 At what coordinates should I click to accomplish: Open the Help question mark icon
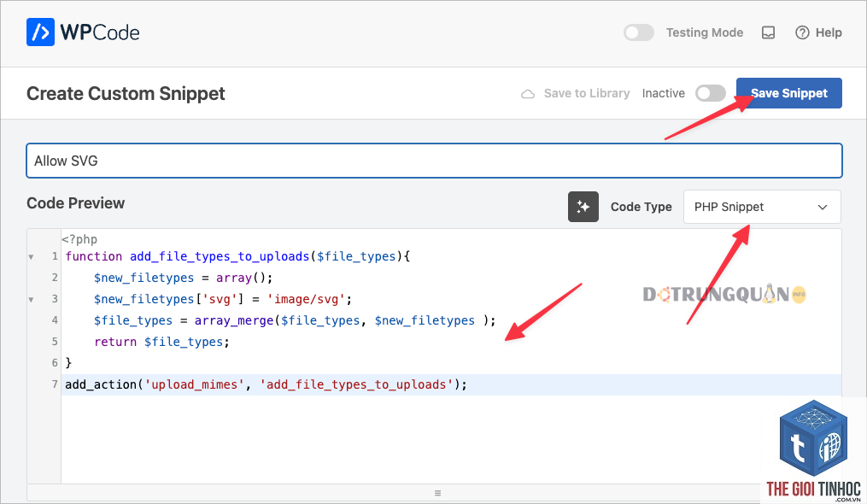pyautogui.click(x=802, y=32)
